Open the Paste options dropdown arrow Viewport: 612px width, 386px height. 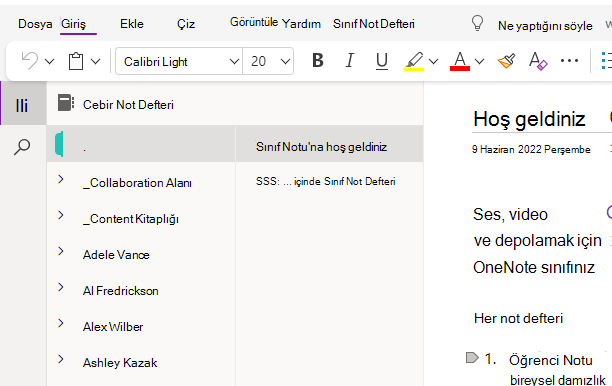(96, 61)
